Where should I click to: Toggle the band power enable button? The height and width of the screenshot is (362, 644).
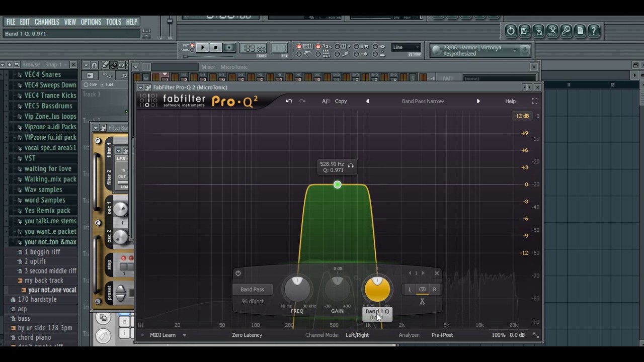(x=238, y=274)
